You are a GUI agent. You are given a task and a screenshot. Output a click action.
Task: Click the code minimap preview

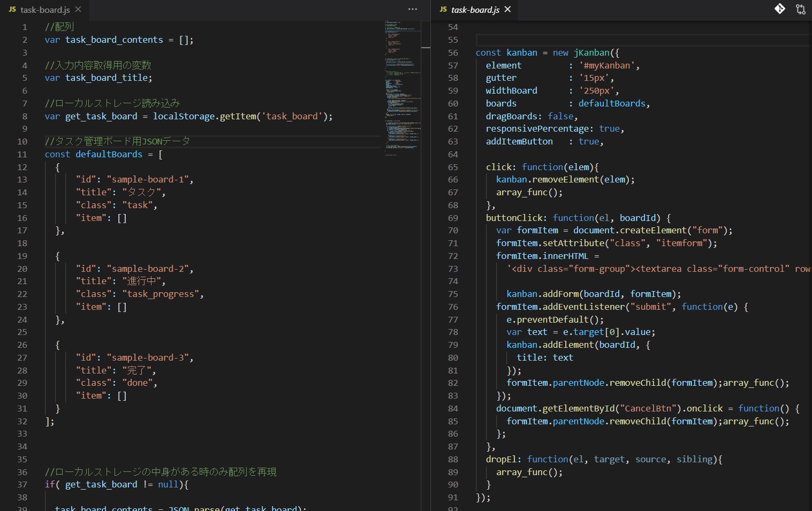coord(401,86)
